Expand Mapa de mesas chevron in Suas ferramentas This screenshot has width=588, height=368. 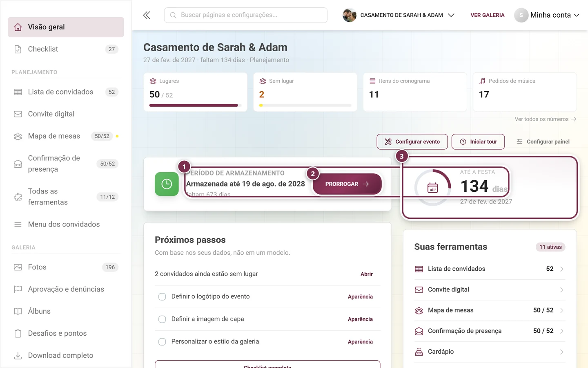(x=562, y=310)
